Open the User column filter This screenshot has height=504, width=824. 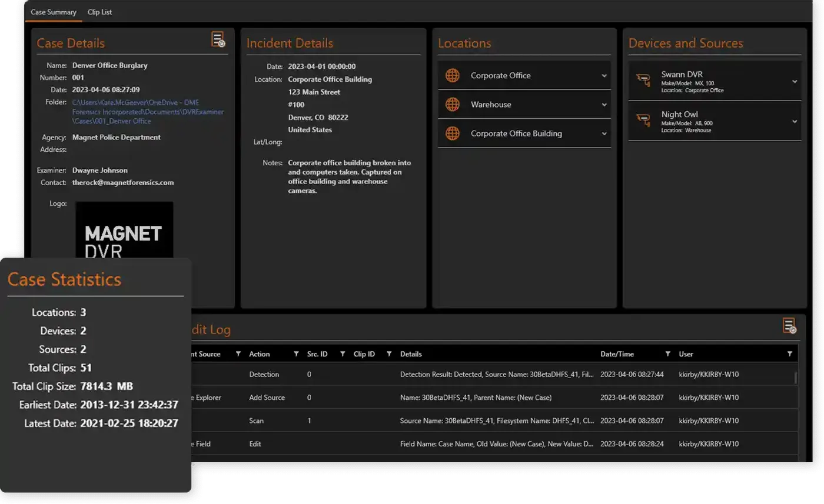(x=790, y=354)
